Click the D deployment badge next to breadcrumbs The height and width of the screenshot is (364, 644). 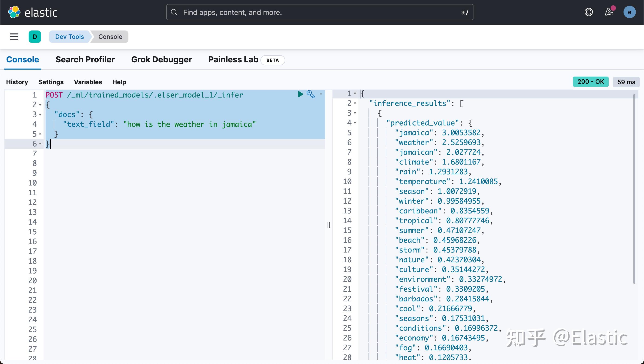point(35,37)
